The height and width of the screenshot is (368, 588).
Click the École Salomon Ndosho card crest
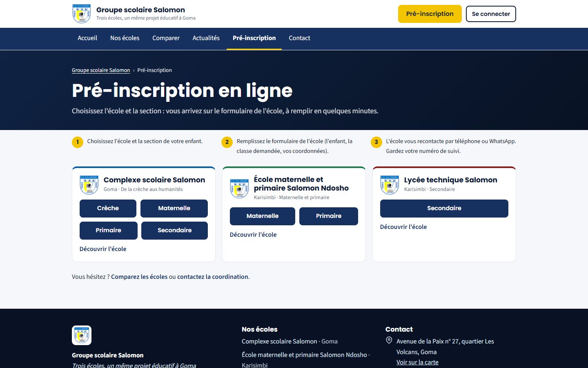point(239,188)
